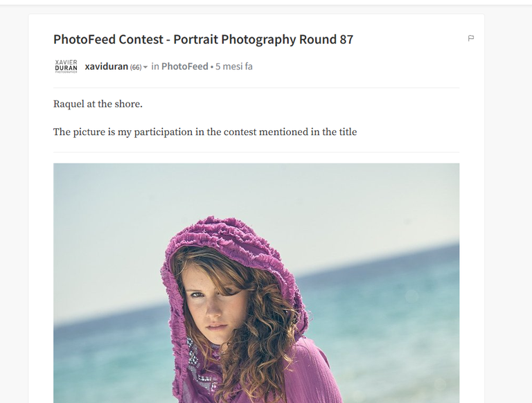Open the xaviduran author profile
Image resolution: width=532 pixels, height=403 pixels.
[106, 66]
